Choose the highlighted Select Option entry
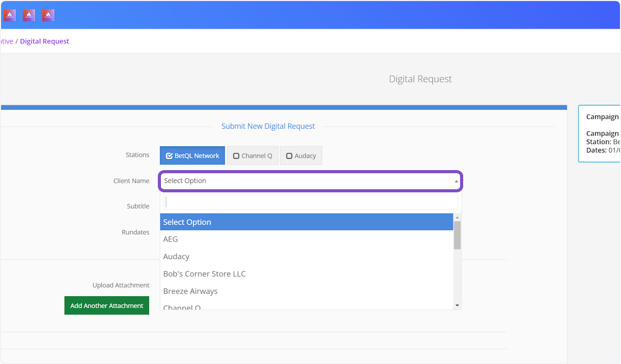621x364 pixels. (306, 222)
